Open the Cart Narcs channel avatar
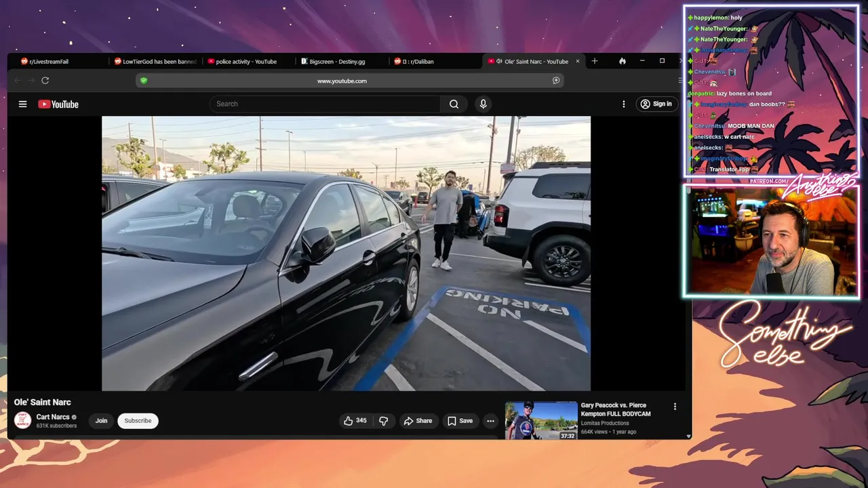Viewport: 868px width, 488px height. pos(23,420)
